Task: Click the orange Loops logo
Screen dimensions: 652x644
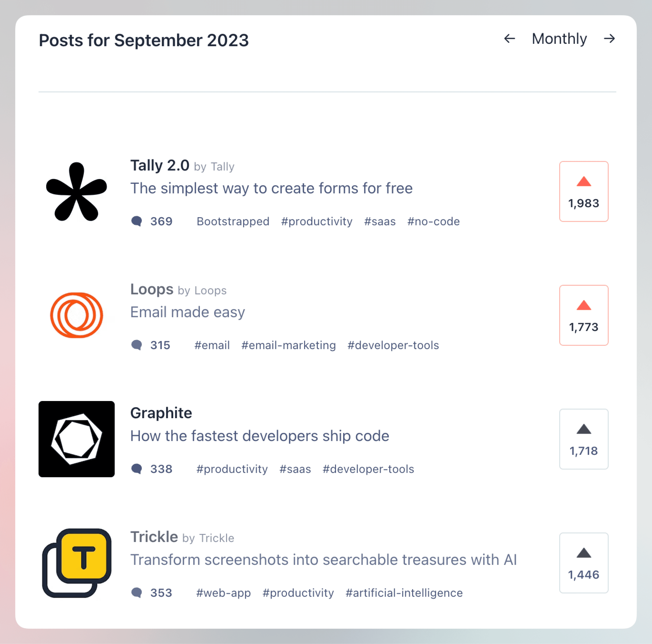Action: click(77, 315)
